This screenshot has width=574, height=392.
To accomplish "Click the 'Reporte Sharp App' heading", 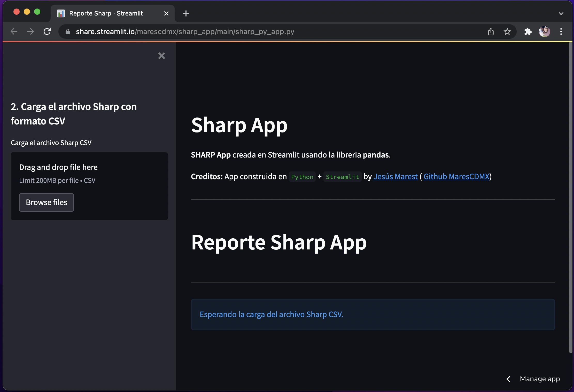I will click(x=279, y=242).
